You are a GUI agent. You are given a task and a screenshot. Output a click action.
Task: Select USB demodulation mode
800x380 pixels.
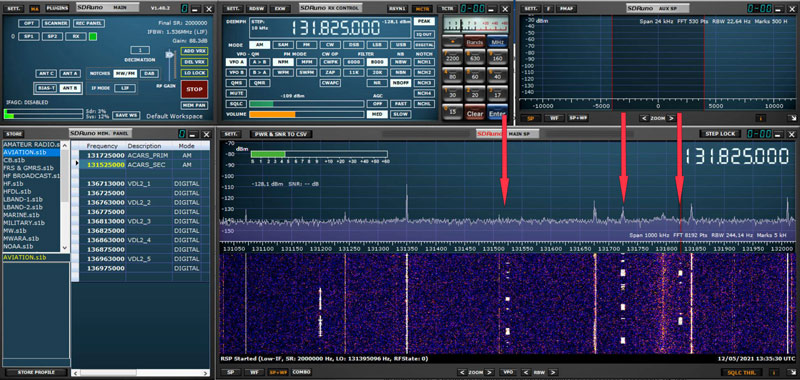(x=401, y=45)
